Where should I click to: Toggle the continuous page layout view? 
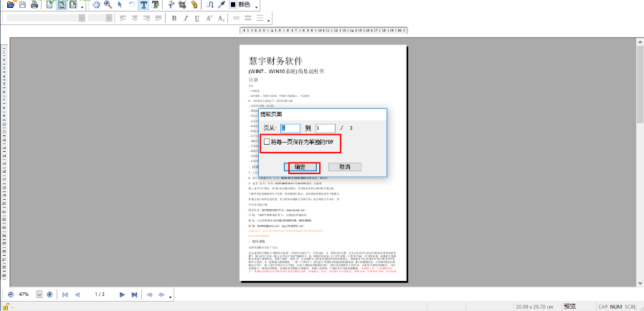73,5
